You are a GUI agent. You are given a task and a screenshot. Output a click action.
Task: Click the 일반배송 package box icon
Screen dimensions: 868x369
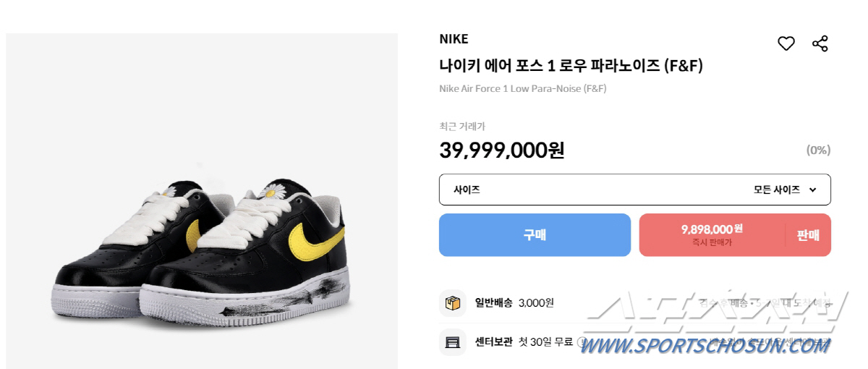[453, 303]
